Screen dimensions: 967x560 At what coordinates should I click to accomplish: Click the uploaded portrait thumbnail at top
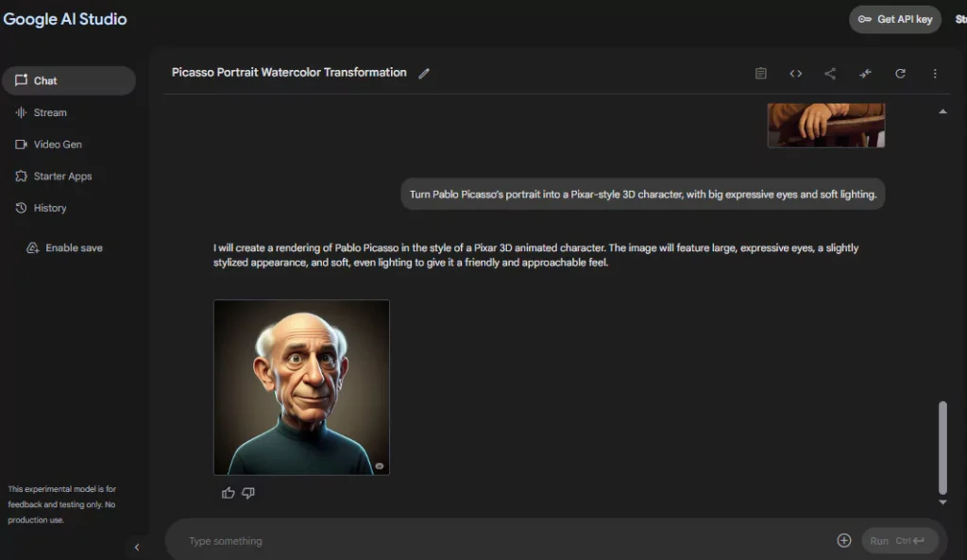[x=825, y=126]
